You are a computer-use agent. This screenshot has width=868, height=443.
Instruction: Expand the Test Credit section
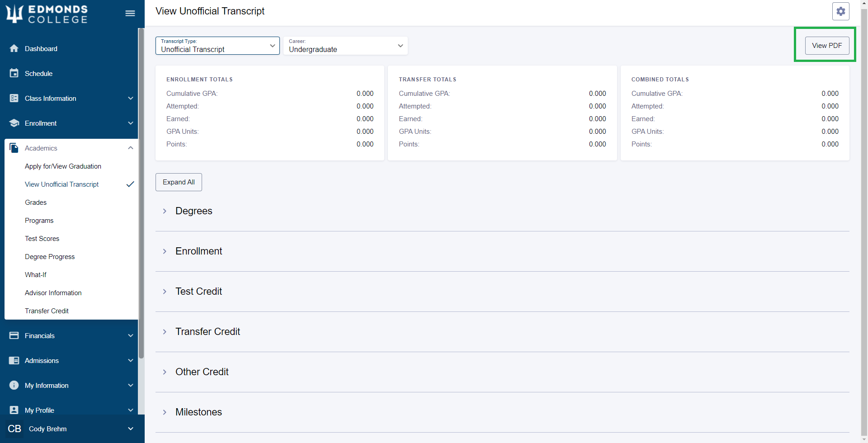[x=165, y=292]
